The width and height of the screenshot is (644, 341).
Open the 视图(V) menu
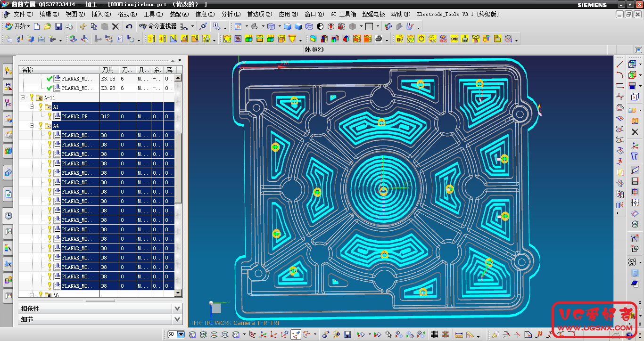[75, 14]
